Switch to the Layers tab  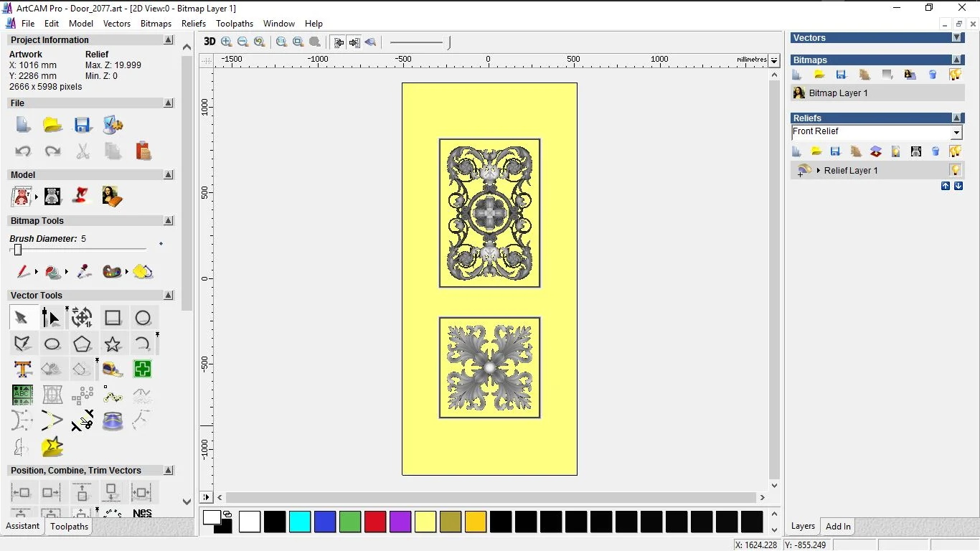click(802, 526)
